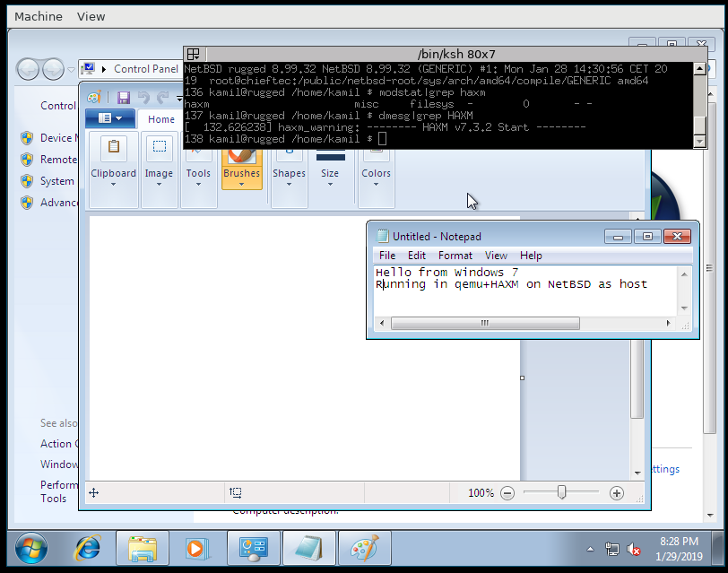The height and width of the screenshot is (573, 728).
Task: Open the Size dropdown in Paint
Action: click(x=330, y=184)
